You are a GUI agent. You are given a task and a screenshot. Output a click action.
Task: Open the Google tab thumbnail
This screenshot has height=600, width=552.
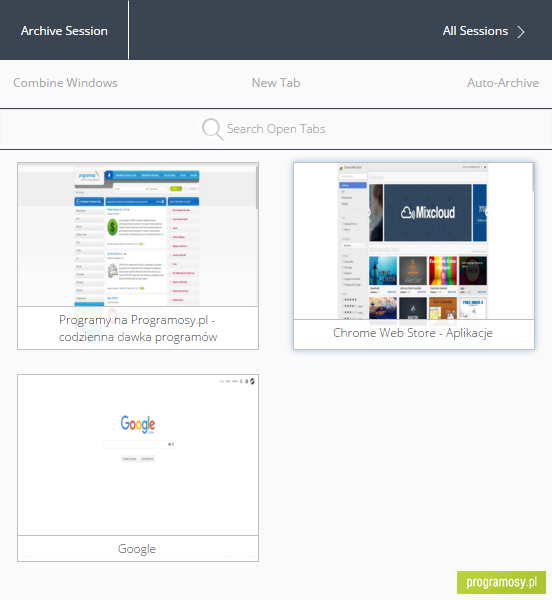click(x=138, y=455)
